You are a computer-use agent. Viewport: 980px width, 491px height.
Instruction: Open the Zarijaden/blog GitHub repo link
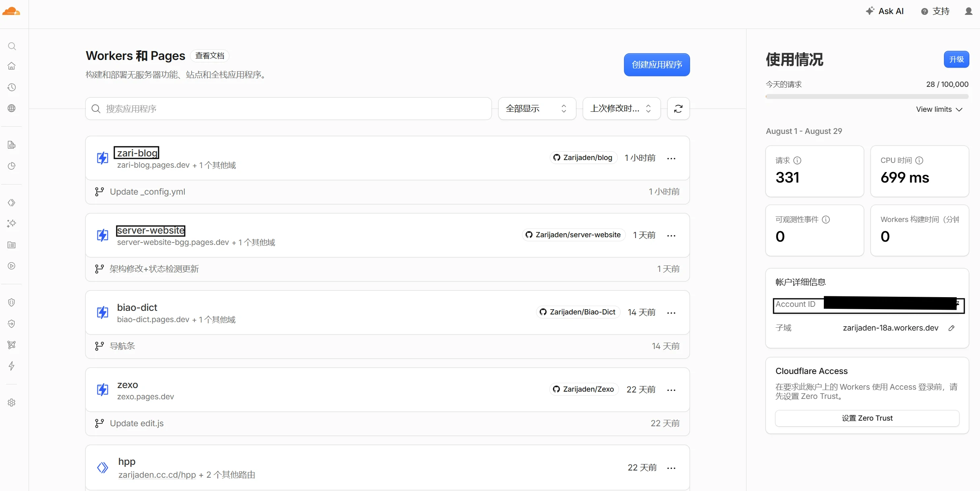583,158
